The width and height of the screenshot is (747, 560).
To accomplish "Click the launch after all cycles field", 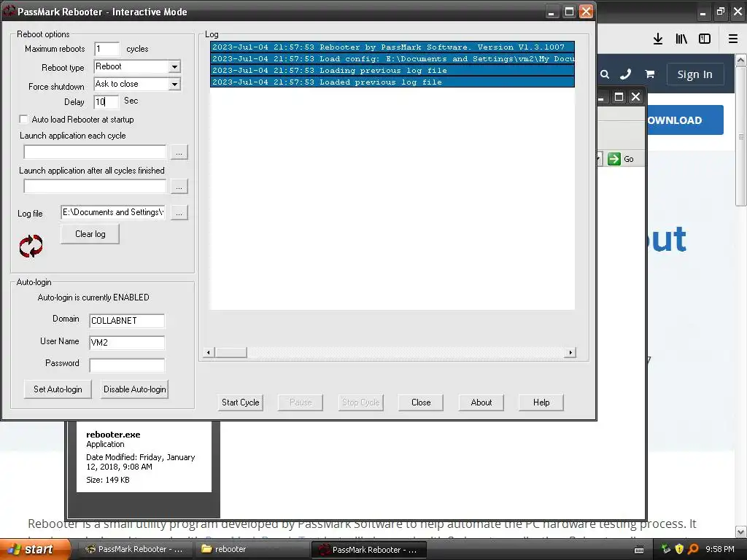I will pos(95,187).
